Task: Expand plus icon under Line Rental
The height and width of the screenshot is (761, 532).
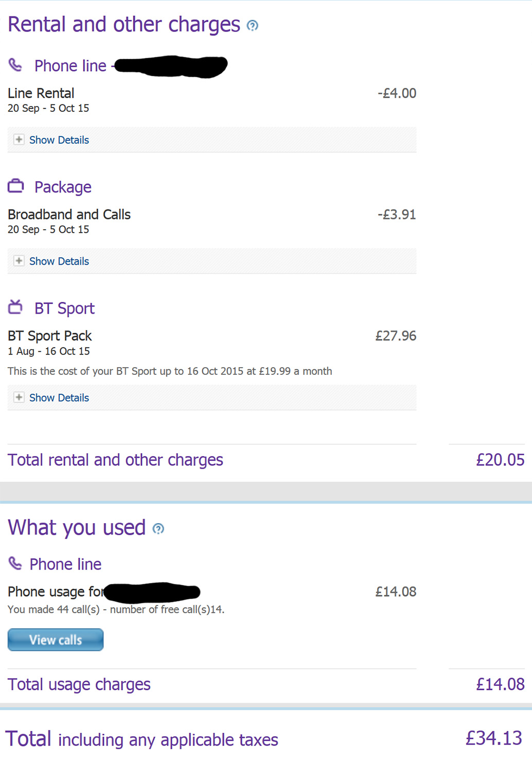Action: (x=19, y=140)
